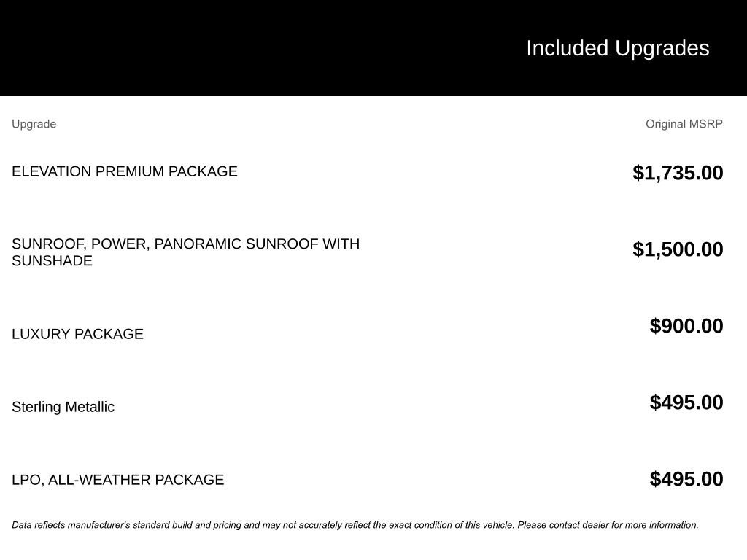The image size is (747, 560).
Task: Click the word SUNSHADE on the second line
Action: tap(52, 261)
